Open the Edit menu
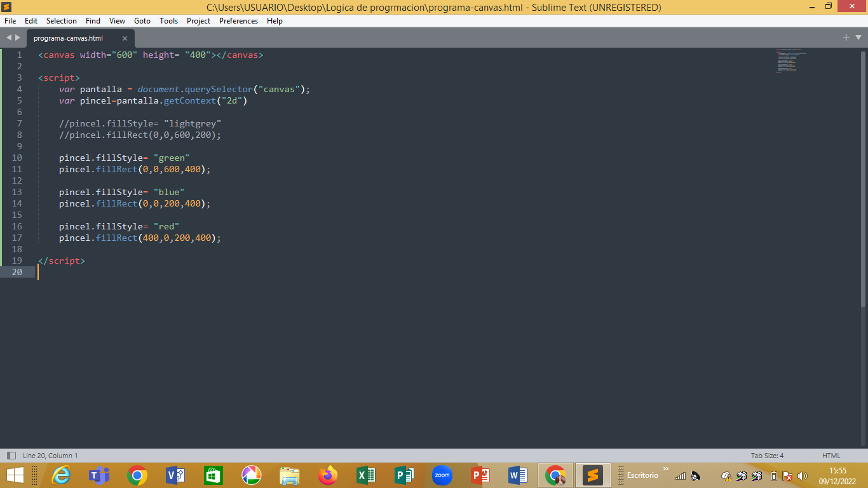The width and height of the screenshot is (868, 488). coord(31,21)
